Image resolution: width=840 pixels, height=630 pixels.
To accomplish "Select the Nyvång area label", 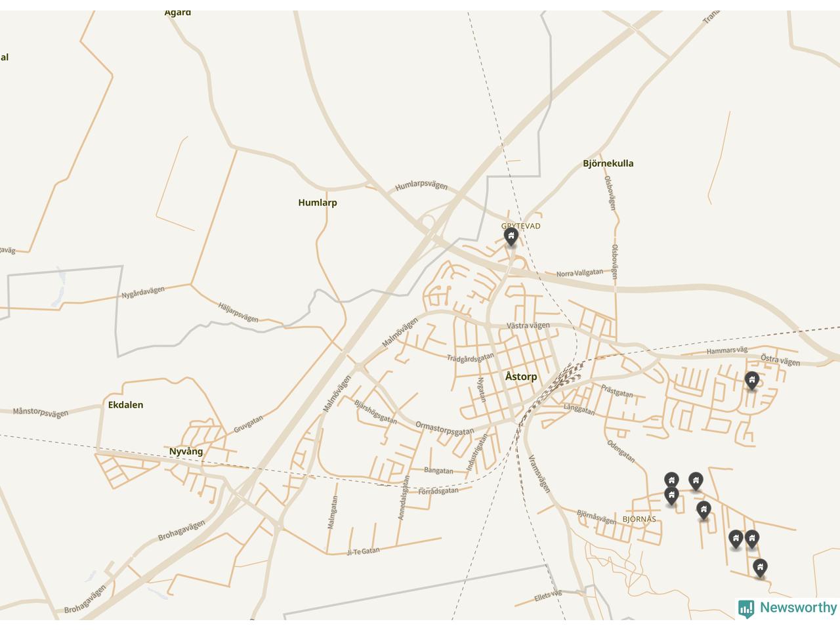I will pyautogui.click(x=186, y=451).
